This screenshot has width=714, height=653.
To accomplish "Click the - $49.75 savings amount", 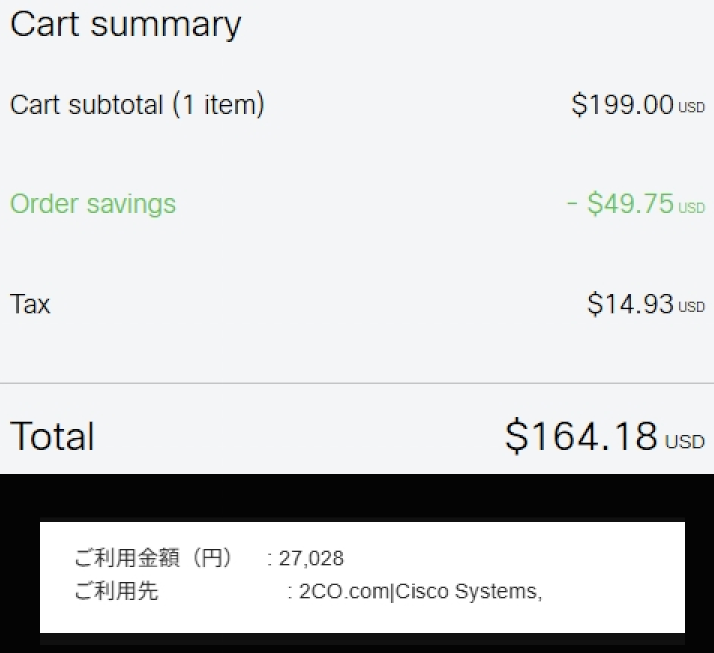I will (x=620, y=204).
